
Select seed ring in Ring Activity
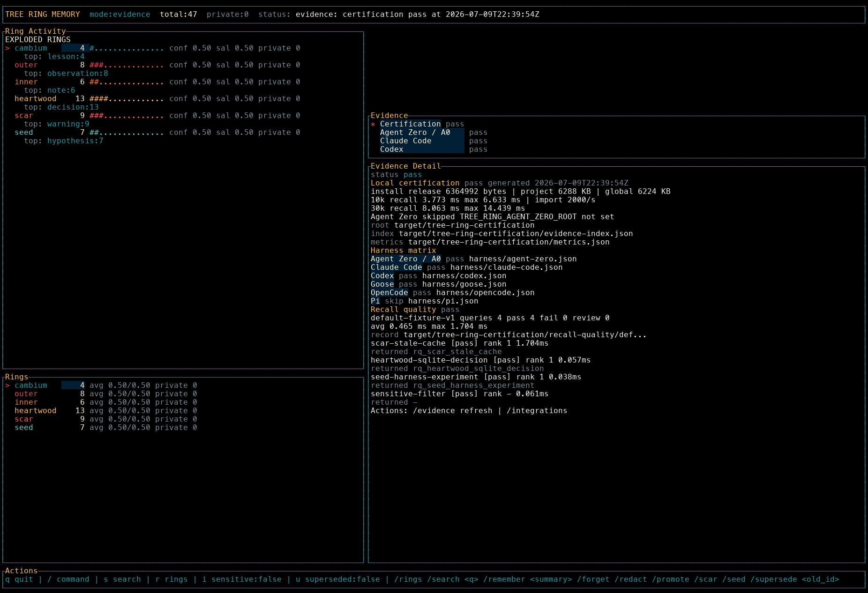pos(157,133)
